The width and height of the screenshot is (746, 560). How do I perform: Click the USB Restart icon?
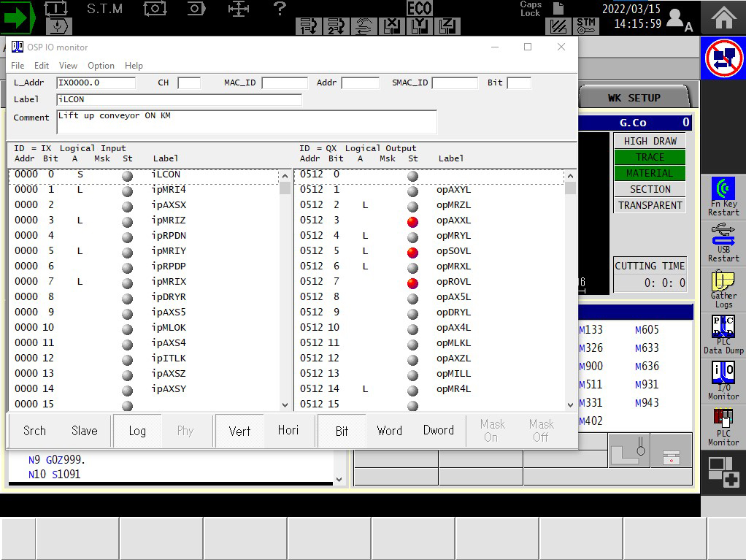pyautogui.click(x=723, y=242)
